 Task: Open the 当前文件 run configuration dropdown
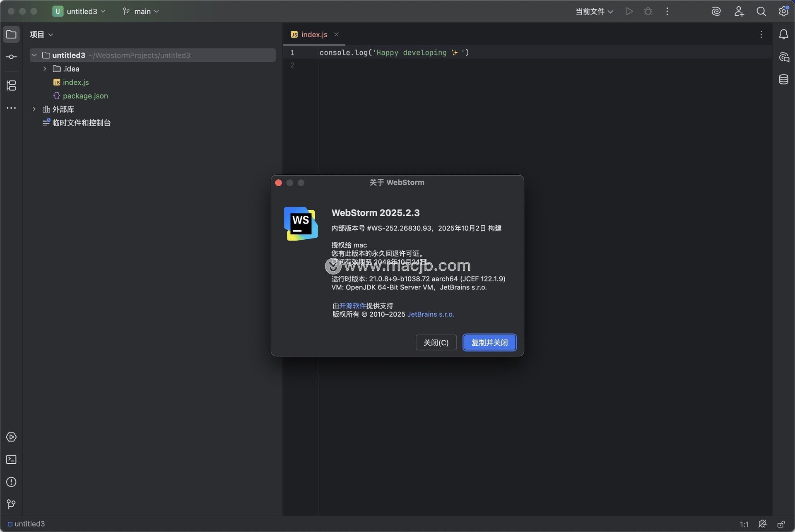pyautogui.click(x=594, y=12)
